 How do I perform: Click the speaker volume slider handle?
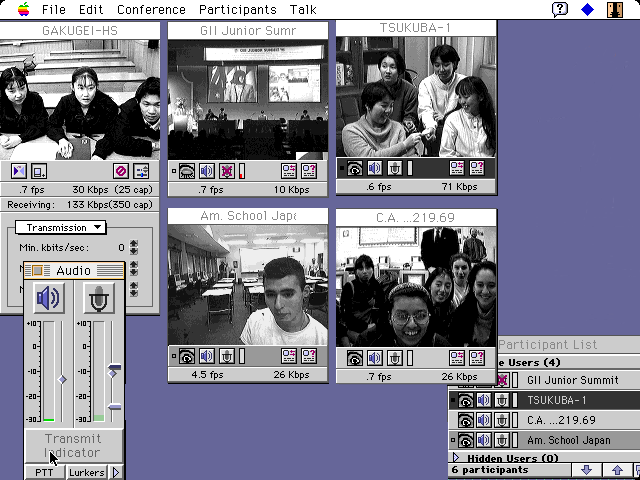tap(62, 379)
